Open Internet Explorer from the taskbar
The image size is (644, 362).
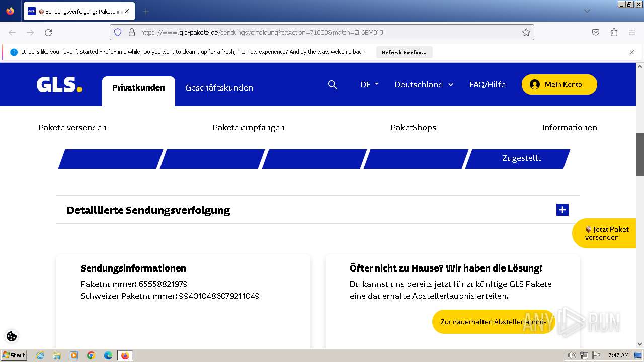[40, 355]
